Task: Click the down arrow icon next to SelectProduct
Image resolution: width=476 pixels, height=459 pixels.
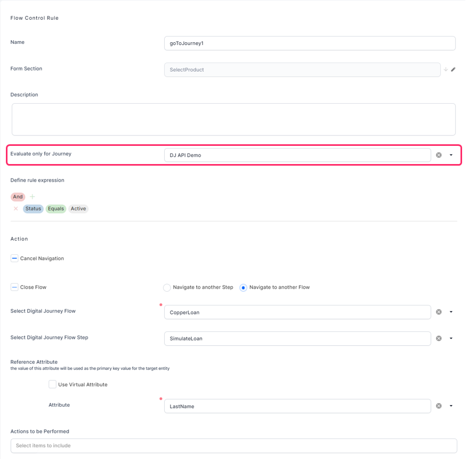Action: click(446, 69)
